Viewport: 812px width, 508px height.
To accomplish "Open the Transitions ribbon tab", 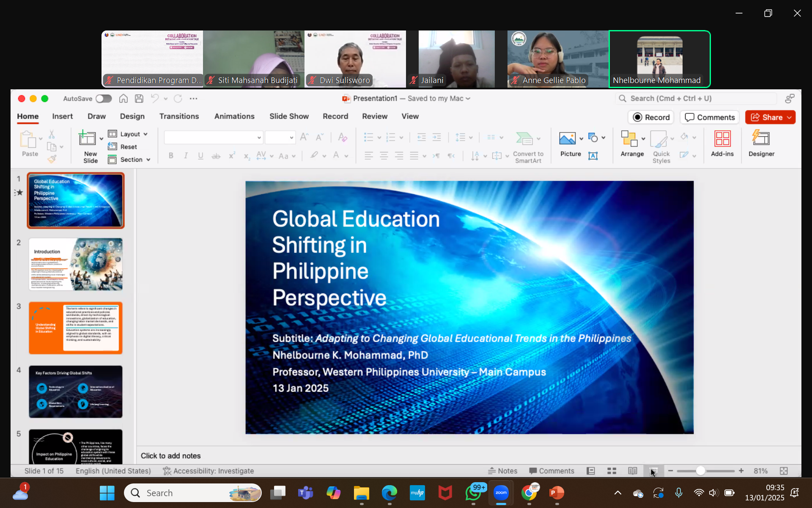I will (179, 116).
